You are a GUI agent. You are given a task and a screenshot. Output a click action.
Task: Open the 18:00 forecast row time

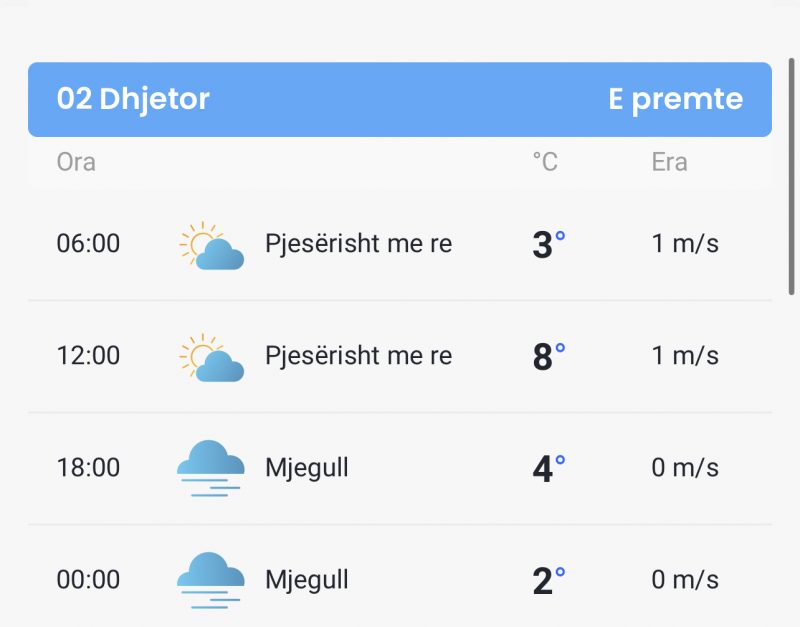[x=88, y=468]
